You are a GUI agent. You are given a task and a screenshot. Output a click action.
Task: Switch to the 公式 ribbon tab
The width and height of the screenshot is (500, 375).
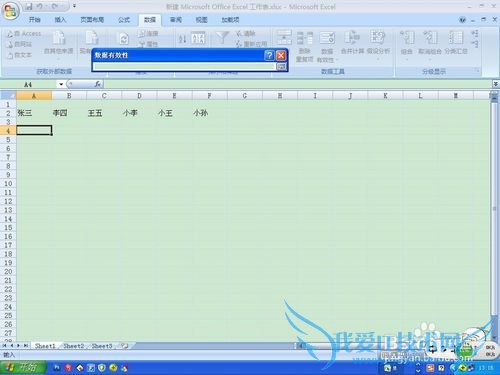[124, 20]
